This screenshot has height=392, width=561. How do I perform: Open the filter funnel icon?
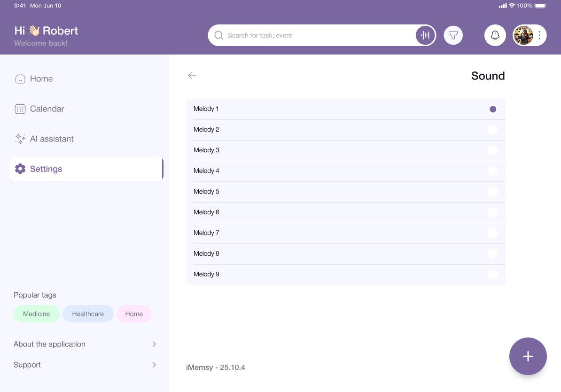[x=453, y=35]
